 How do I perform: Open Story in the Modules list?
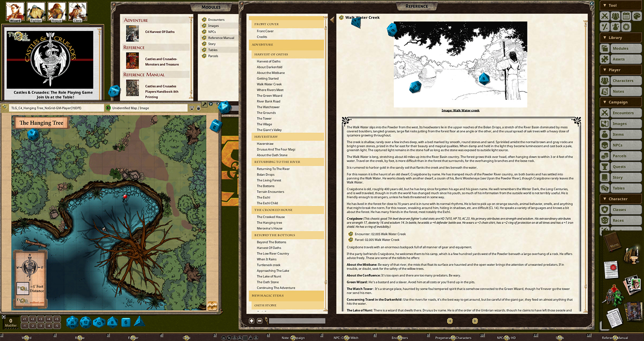[x=212, y=44]
